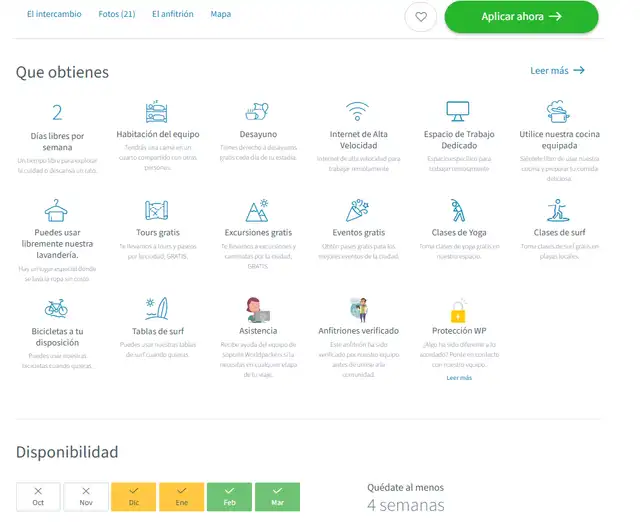Select the yellow Ene month box
The height and width of the screenshot is (522, 640).
pyautogui.click(x=182, y=497)
